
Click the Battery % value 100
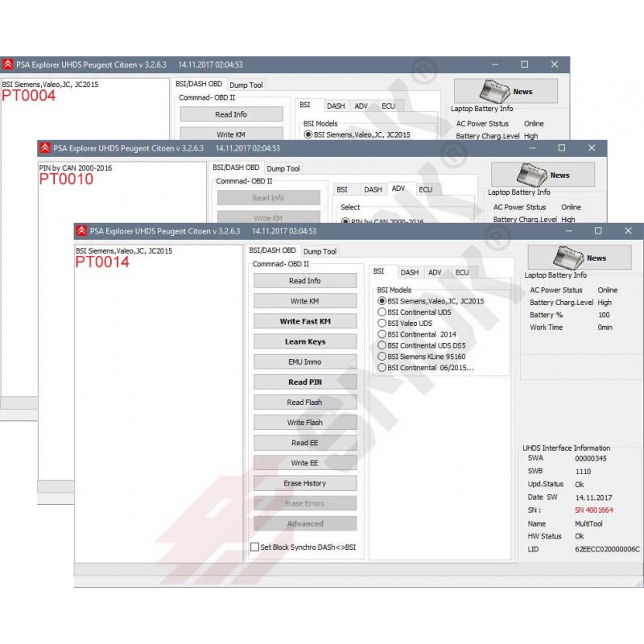[x=604, y=315]
